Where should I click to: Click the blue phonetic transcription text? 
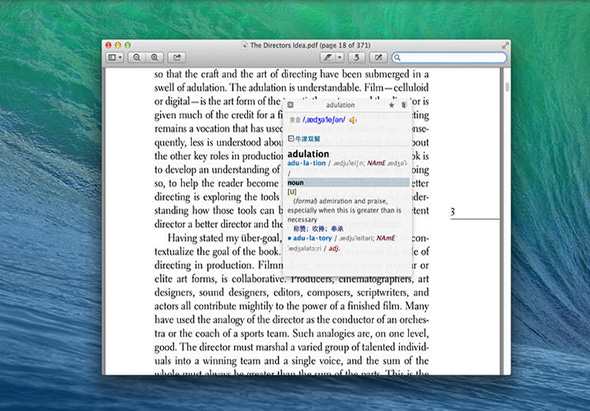(x=324, y=120)
